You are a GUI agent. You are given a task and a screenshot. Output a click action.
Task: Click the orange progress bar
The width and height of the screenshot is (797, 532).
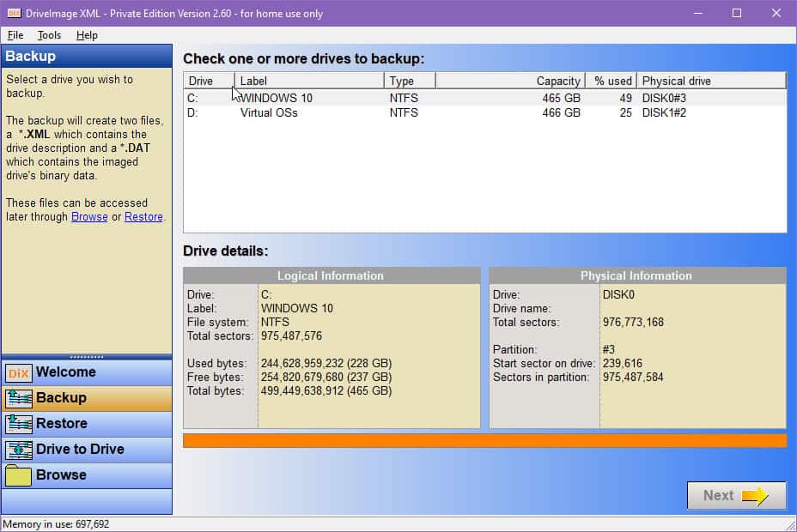coord(485,440)
